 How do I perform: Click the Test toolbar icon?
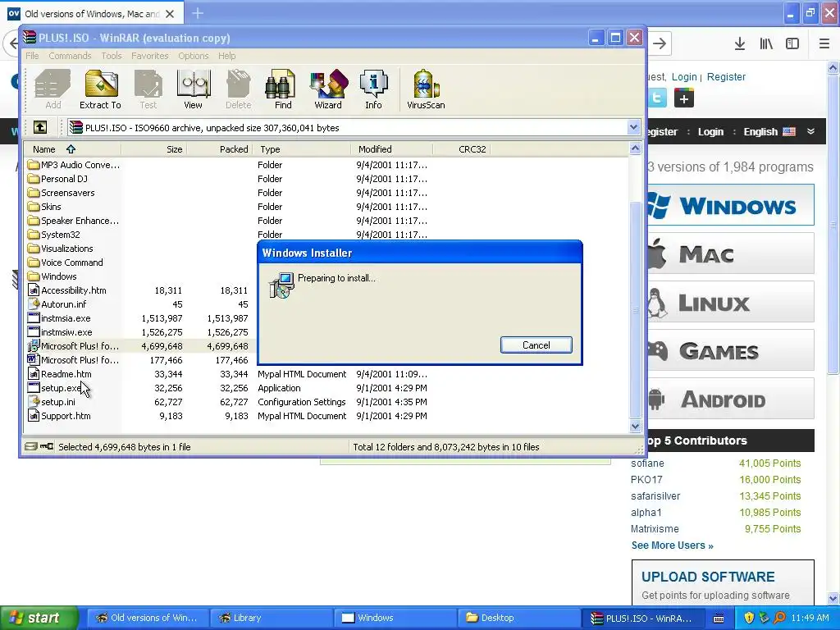pyautogui.click(x=148, y=89)
